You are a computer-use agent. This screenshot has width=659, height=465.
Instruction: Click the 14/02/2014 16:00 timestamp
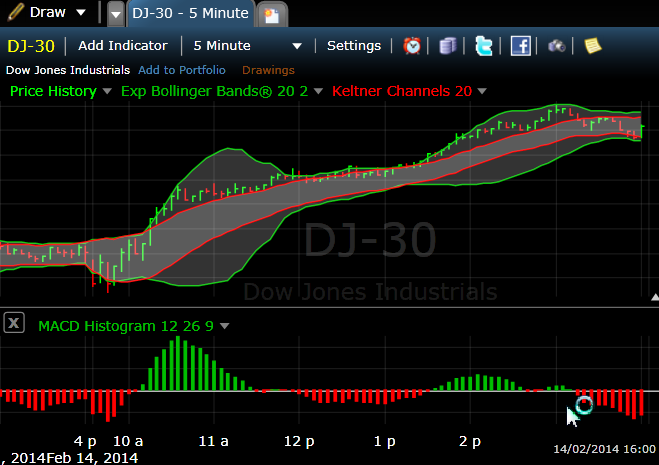(604, 449)
